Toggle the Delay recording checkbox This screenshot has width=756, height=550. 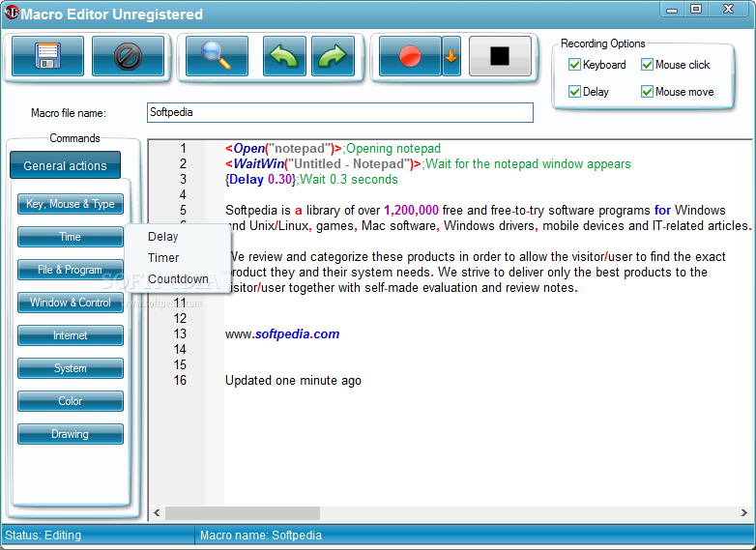[x=574, y=92]
